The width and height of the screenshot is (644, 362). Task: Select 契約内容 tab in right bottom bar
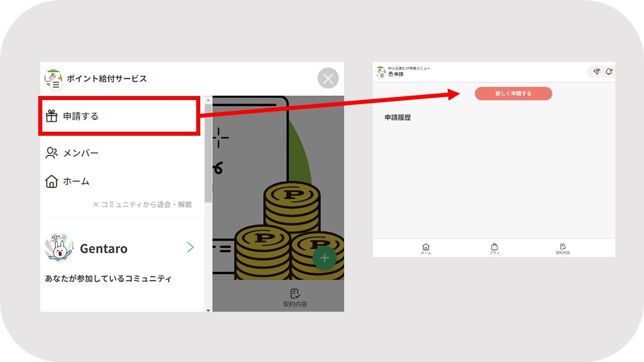[x=562, y=249]
